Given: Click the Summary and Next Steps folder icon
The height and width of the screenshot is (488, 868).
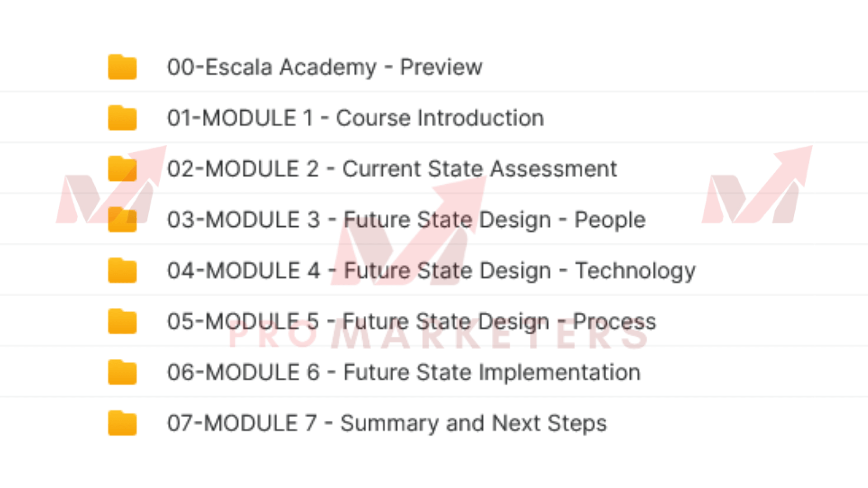Looking at the screenshot, I should pos(122,423).
